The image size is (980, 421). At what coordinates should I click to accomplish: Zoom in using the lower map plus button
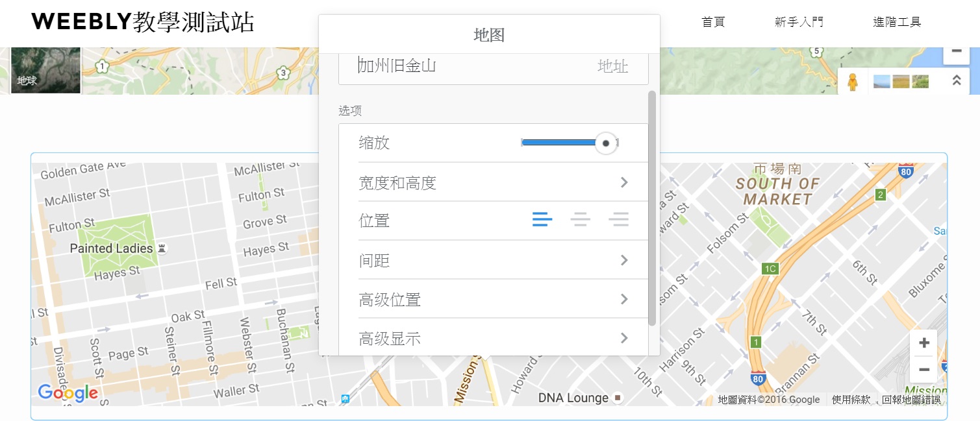[924, 343]
